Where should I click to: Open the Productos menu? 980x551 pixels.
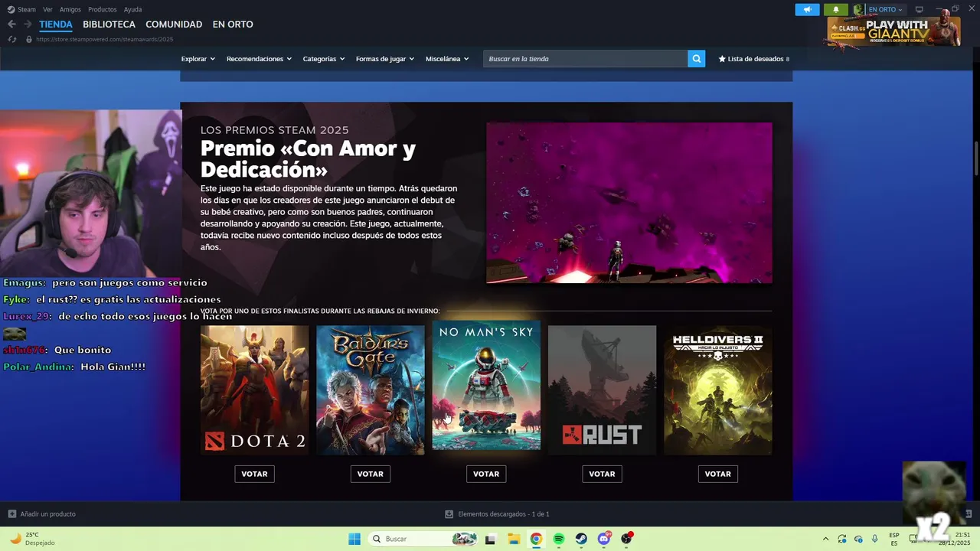[103, 9]
